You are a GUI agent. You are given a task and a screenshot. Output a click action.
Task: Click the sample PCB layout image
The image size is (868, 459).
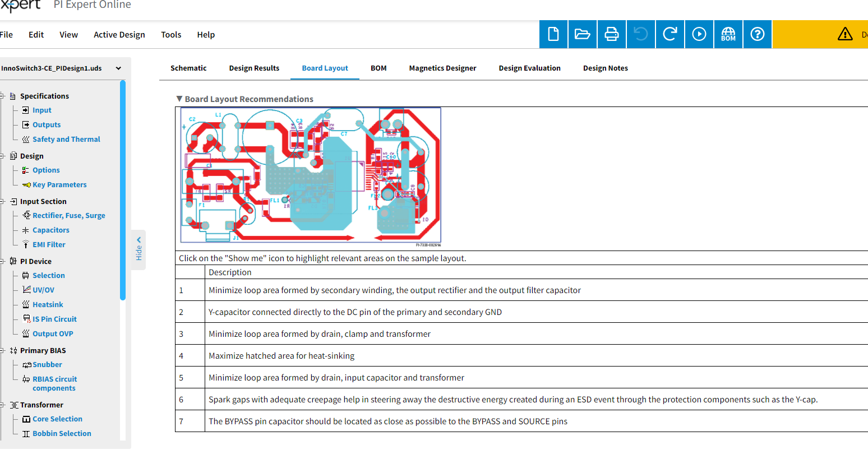pos(311,177)
